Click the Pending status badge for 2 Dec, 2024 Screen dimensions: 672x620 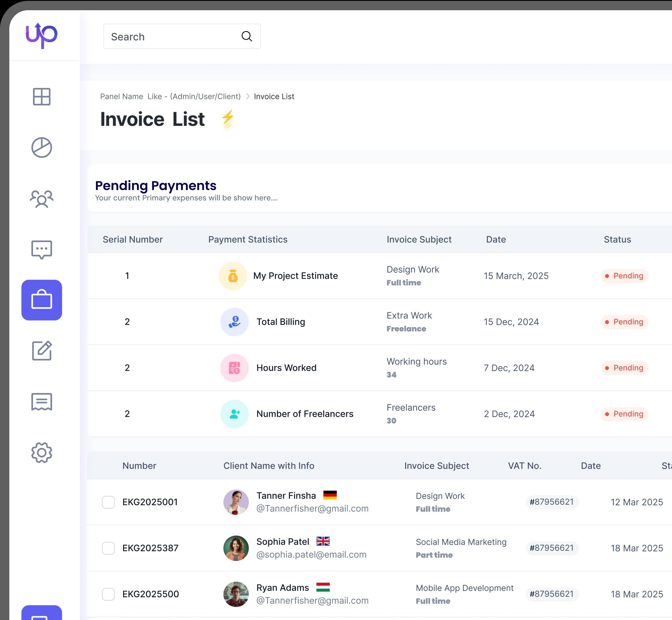click(624, 414)
